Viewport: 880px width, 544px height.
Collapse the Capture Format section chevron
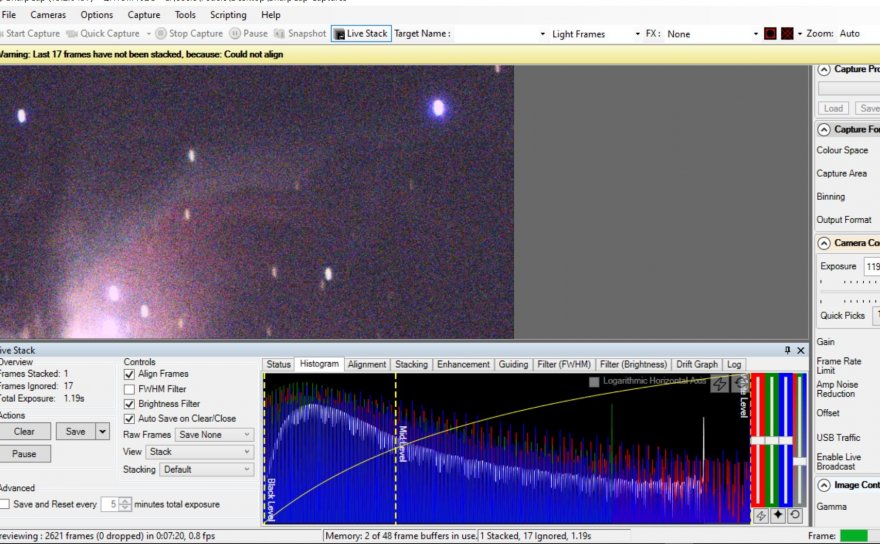[x=824, y=130]
